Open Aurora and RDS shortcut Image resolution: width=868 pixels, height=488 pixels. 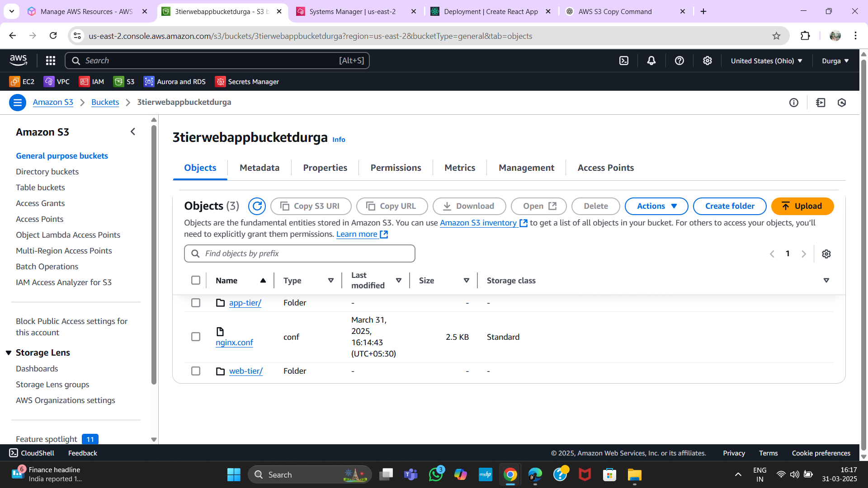point(175,82)
